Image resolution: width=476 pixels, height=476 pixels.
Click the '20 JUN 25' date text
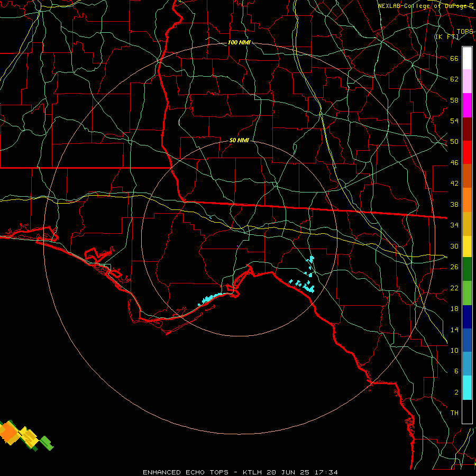(289, 472)
